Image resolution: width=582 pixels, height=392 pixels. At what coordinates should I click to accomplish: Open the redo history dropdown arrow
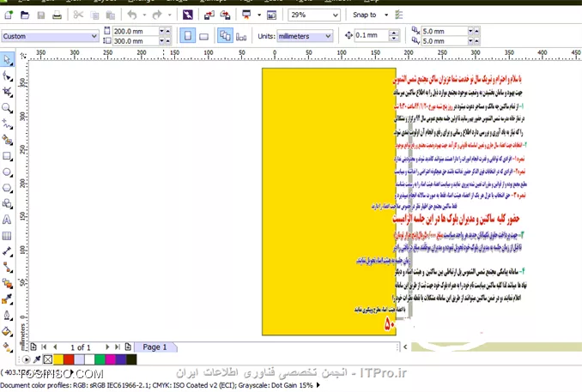click(x=170, y=15)
